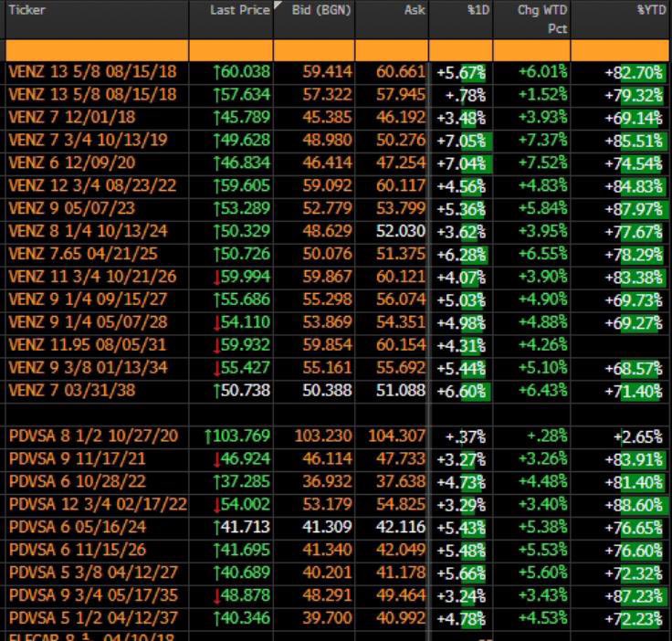
Task: Open ticker VENZ 7 3/4 10/13/19
Action: [x=88, y=140]
